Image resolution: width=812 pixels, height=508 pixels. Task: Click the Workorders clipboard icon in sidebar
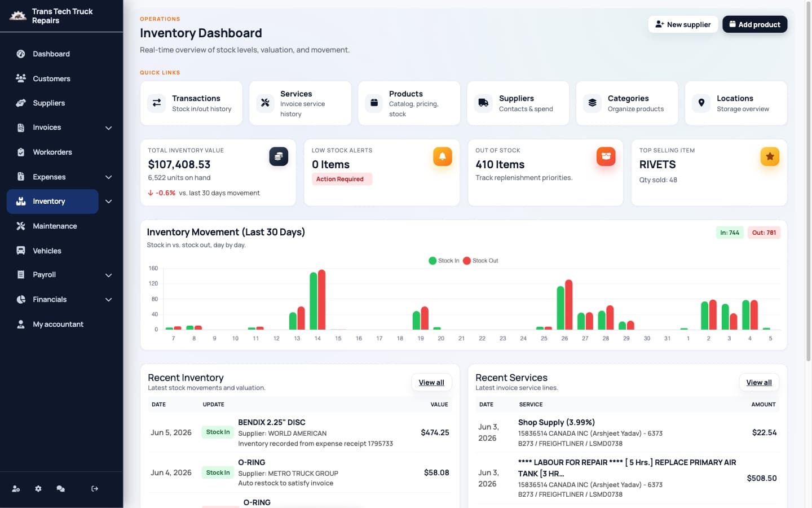coord(21,152)
